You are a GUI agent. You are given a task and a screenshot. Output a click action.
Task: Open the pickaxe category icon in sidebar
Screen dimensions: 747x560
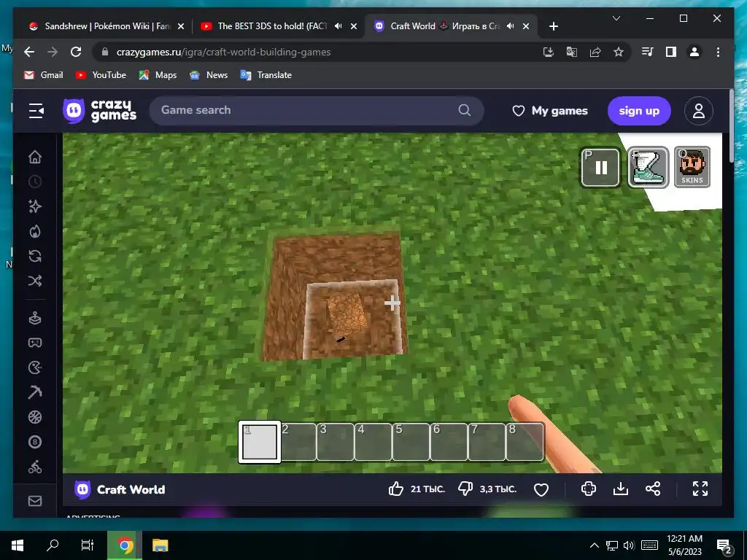click(35, 392)
